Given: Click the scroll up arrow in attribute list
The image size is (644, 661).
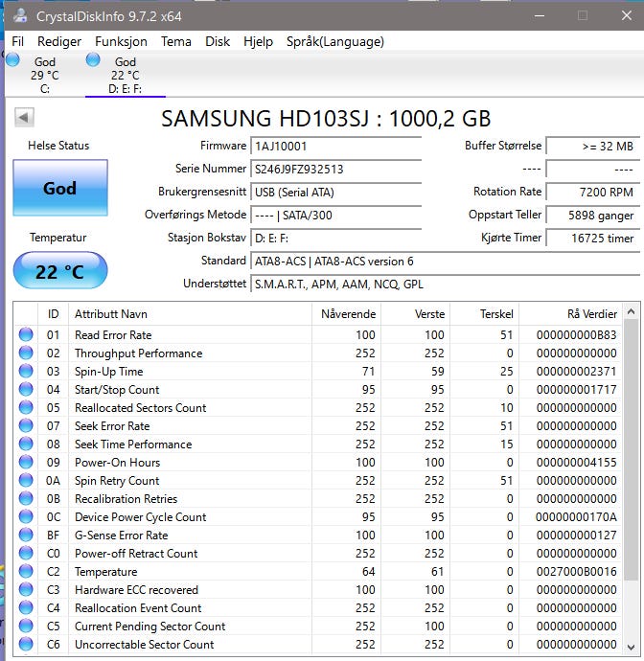Looking at the screenshot, I should (631, 313).
